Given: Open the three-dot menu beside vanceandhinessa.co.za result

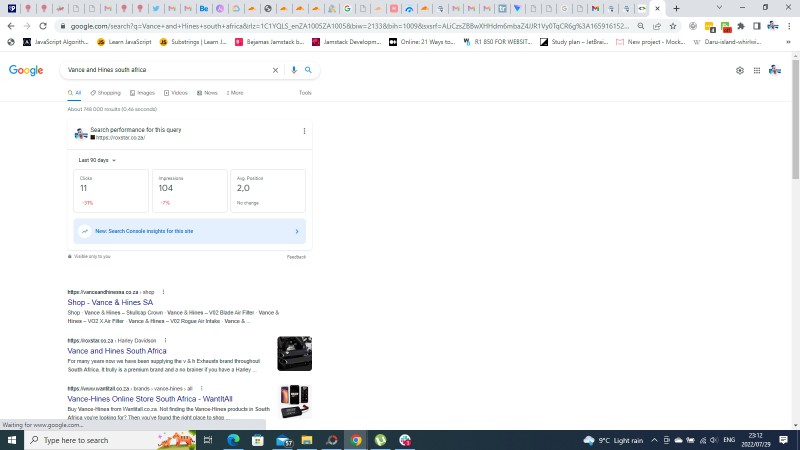Looking at the screenshot, I should (163, 292).
